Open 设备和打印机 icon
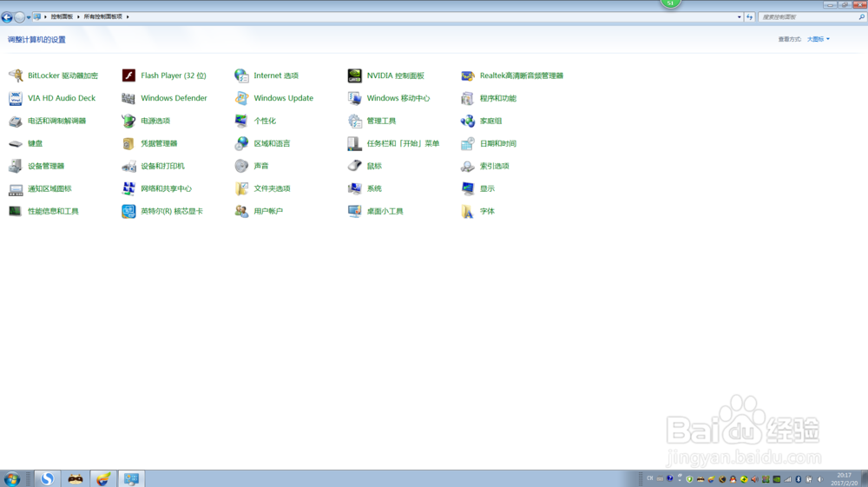Viewport: 868px width, 487px height. tap(128, 166)
